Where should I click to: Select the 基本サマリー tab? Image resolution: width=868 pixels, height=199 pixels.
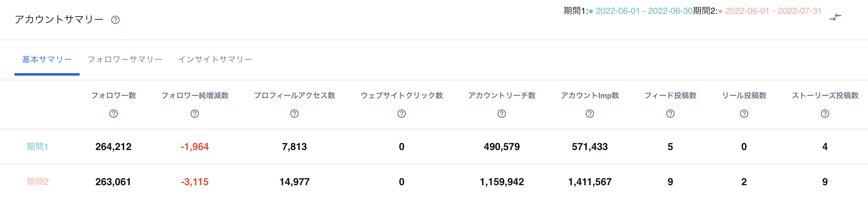(46, 59)
